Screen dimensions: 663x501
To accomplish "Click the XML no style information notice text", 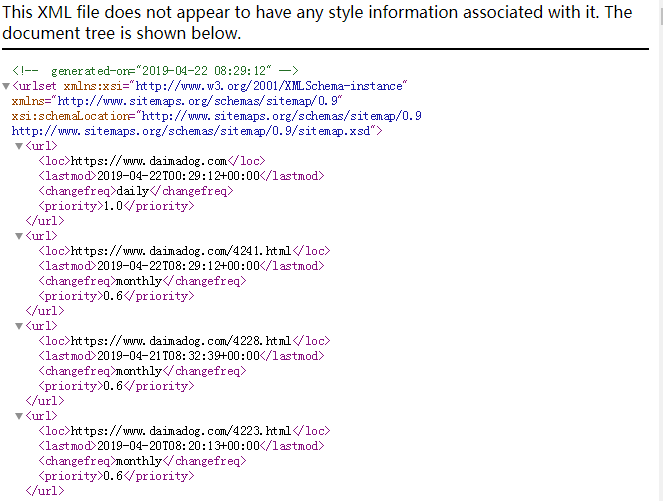I will tap(317, 22).
